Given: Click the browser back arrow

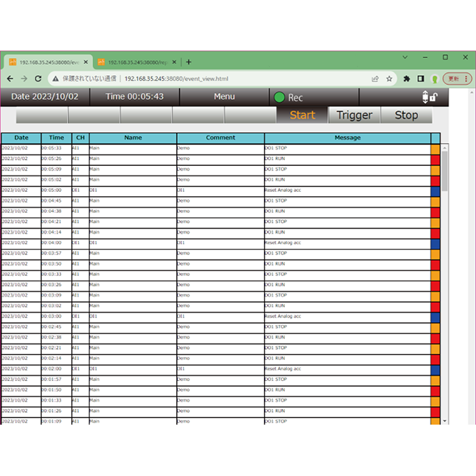Looking at the screenshot, I should click(x=10, y=78).
